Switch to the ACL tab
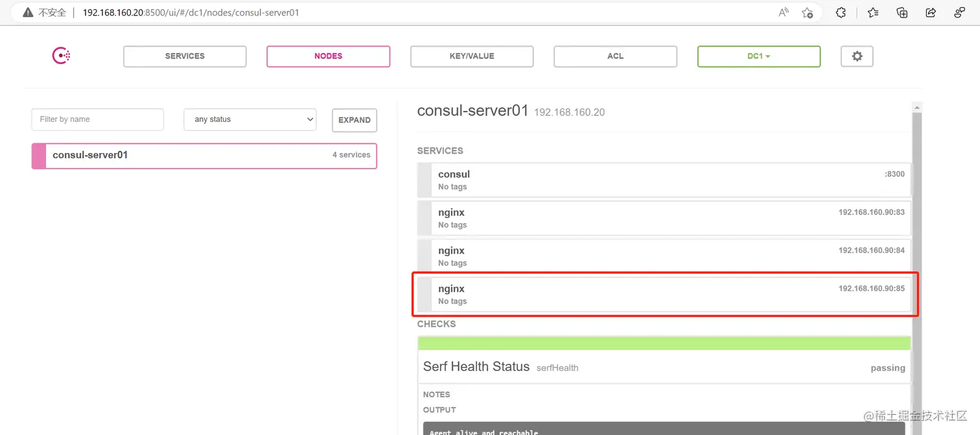980x435 pixels. coord(615,56)
